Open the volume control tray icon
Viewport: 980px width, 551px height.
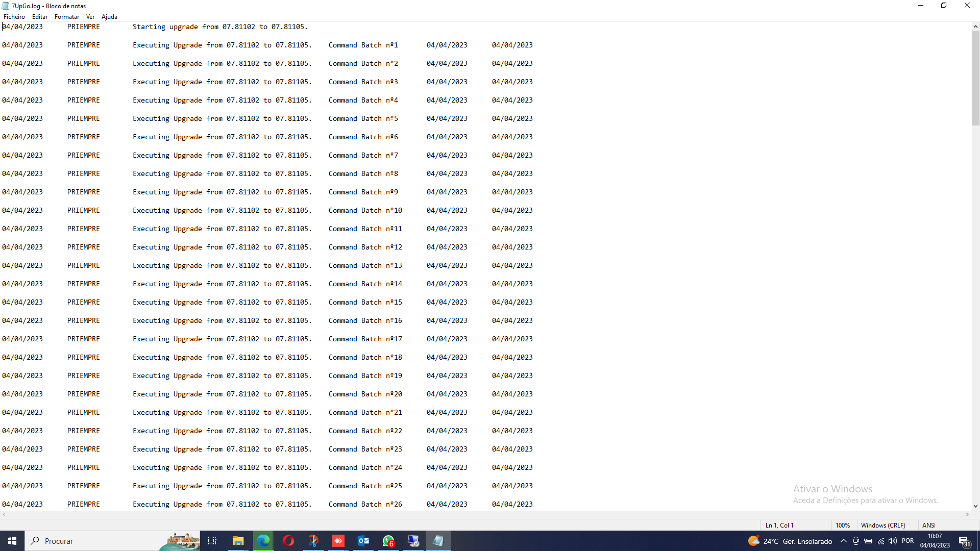click(x=892, y=541)
